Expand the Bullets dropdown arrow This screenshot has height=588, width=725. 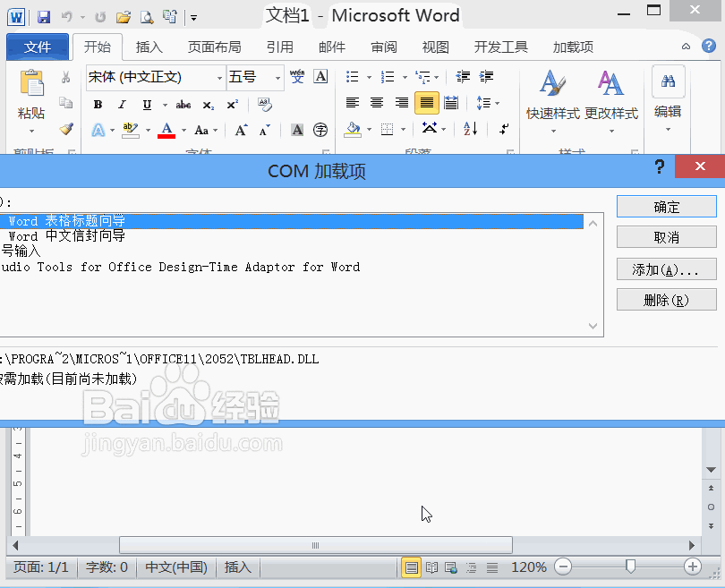pyautogui.click(x=369, y=77)
